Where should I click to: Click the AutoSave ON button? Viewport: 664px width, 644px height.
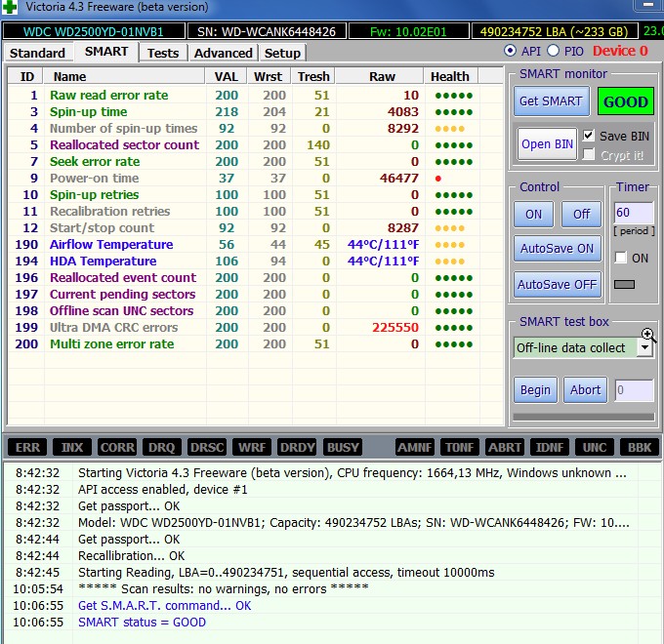pyautogui.click(x=557, y=248)
